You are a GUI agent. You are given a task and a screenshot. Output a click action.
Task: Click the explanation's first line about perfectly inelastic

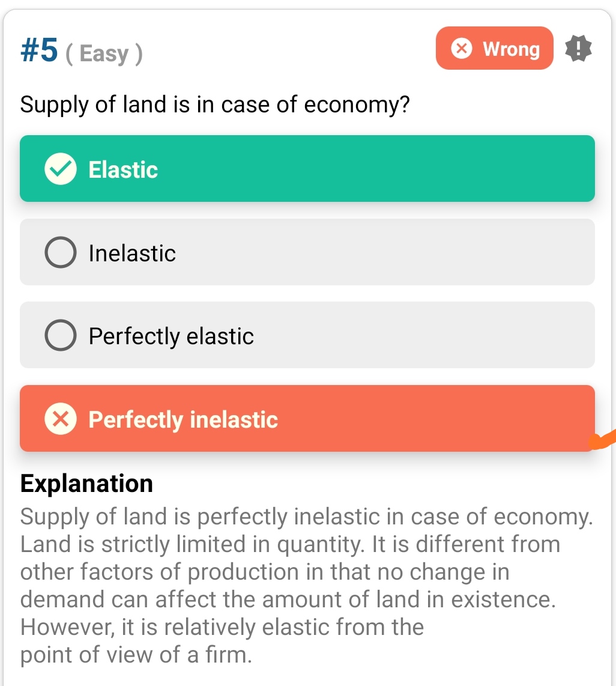tap(306, 517)
